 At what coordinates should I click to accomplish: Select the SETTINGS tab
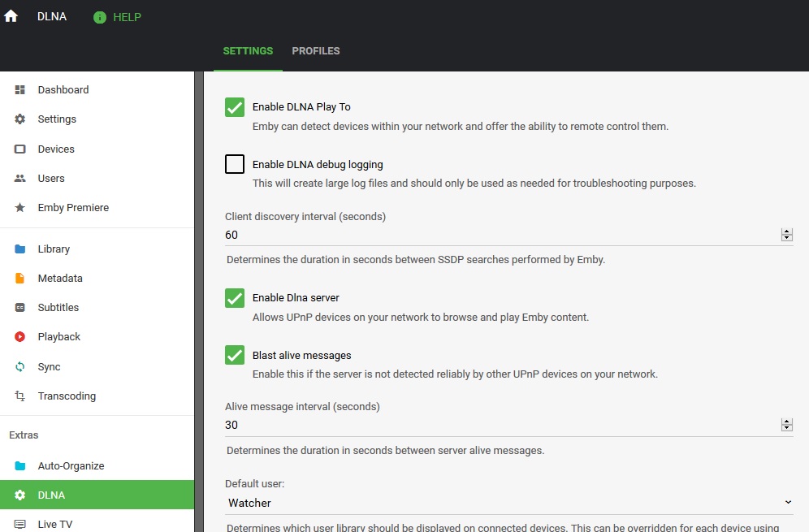tap(248, 50)
